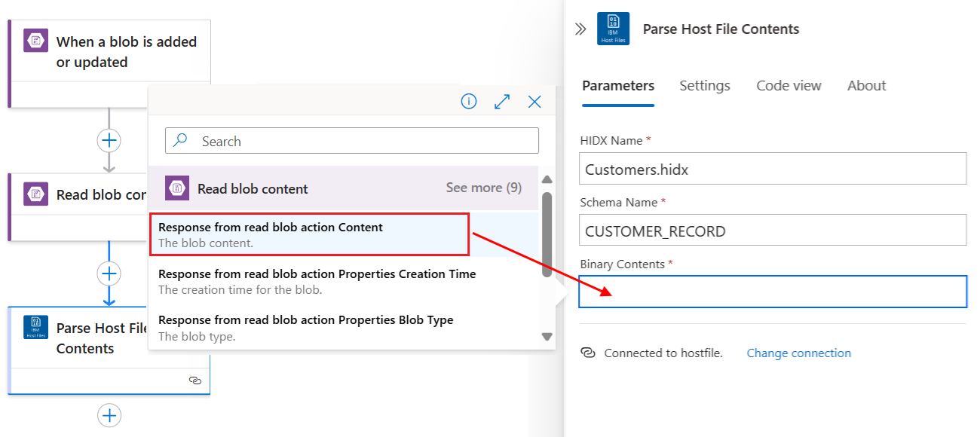Screen dimensions: 980x437
Task: Select Response from read blob action Content
Action: tap(309, 234)
